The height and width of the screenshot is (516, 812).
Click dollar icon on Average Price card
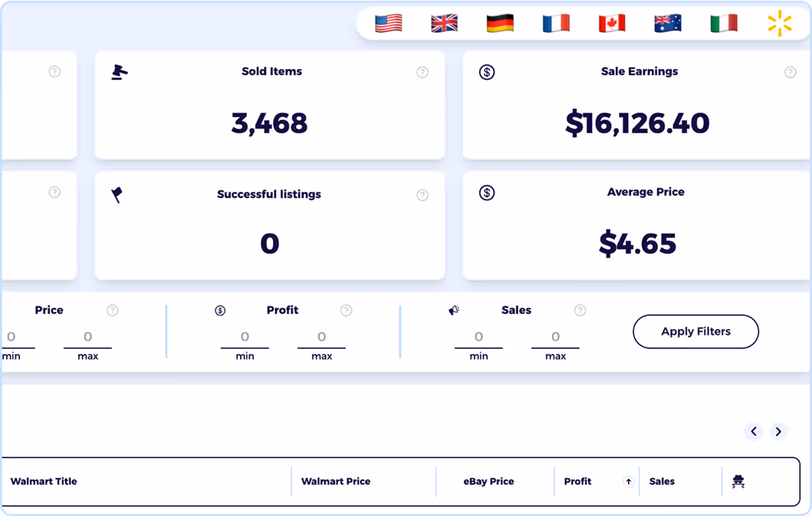487,193
